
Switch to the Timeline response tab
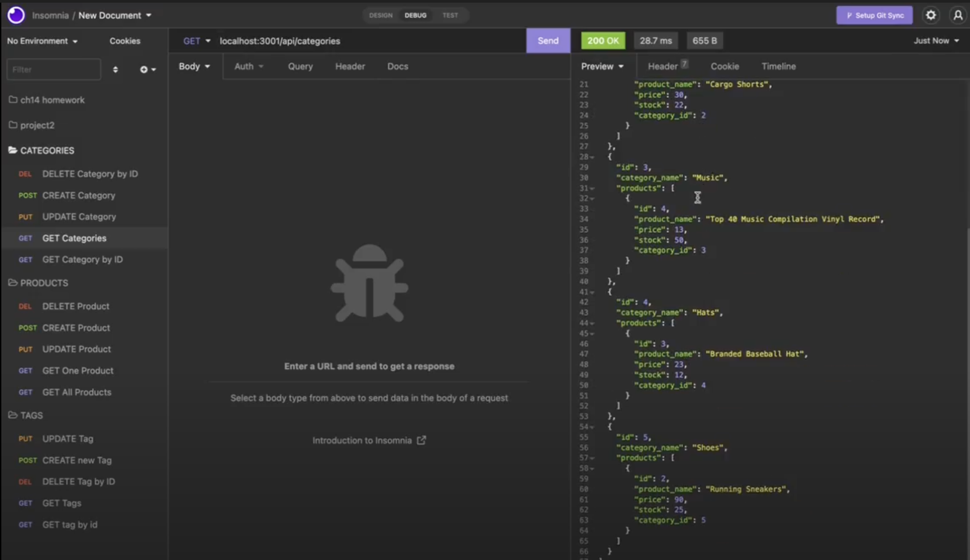(778, 66)
